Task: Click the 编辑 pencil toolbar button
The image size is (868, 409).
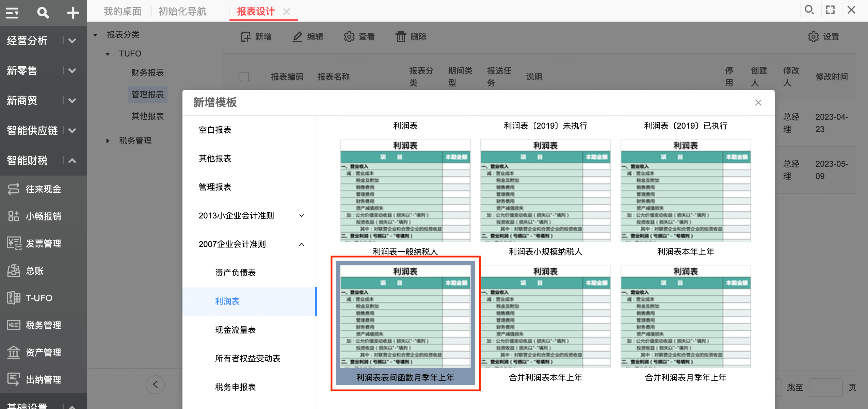Action: tap(308, 36)
